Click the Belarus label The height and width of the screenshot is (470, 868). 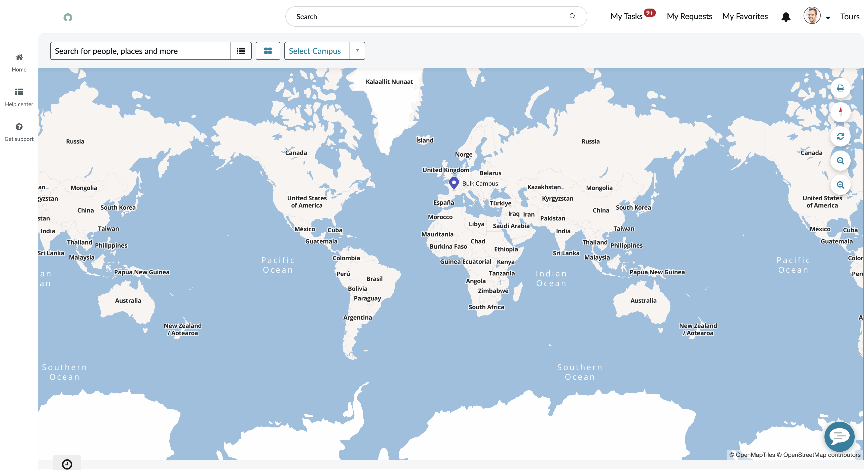click(x=490, y=173)
